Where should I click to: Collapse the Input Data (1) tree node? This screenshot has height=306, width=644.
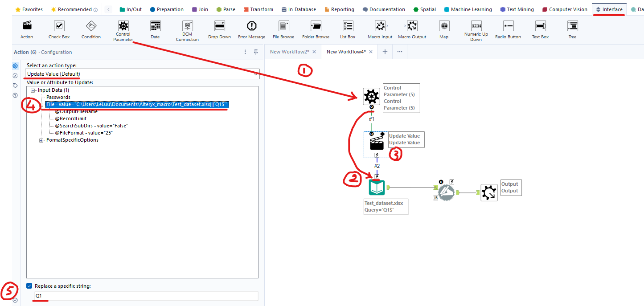pos(33,90)
